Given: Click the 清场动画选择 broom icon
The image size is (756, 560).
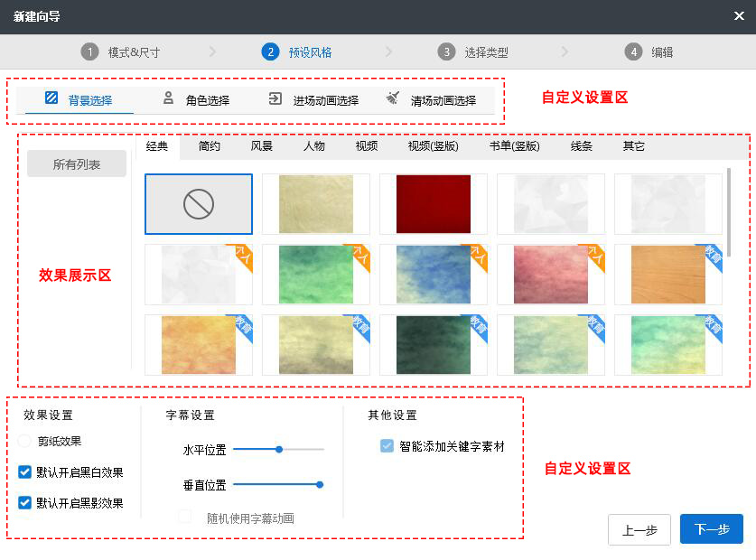Looking at the screenshot, I should click(x=392, y=98).
